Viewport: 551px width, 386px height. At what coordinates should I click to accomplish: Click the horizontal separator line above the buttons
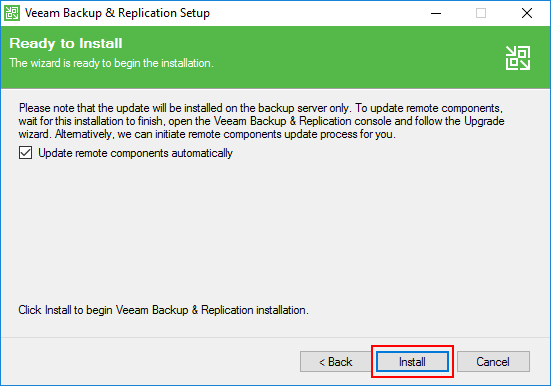(x=276, y=337)
